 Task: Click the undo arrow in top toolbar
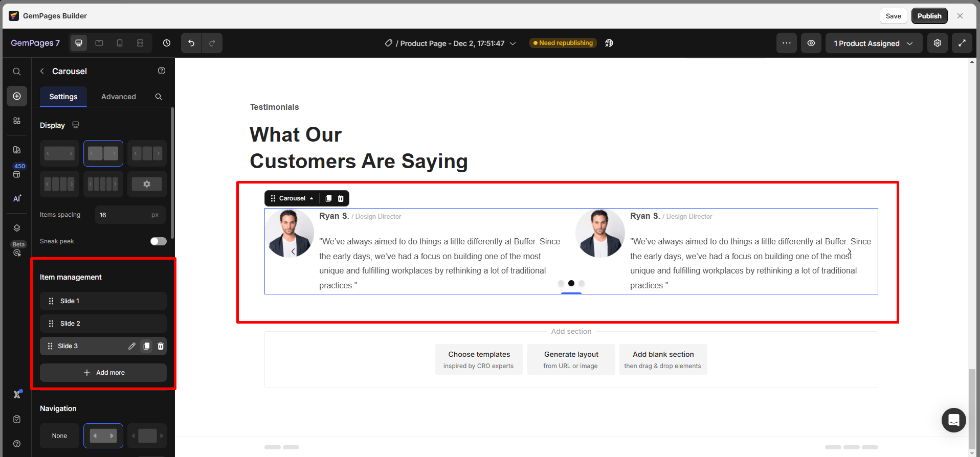pyautogui.click(x=191, y=43)
